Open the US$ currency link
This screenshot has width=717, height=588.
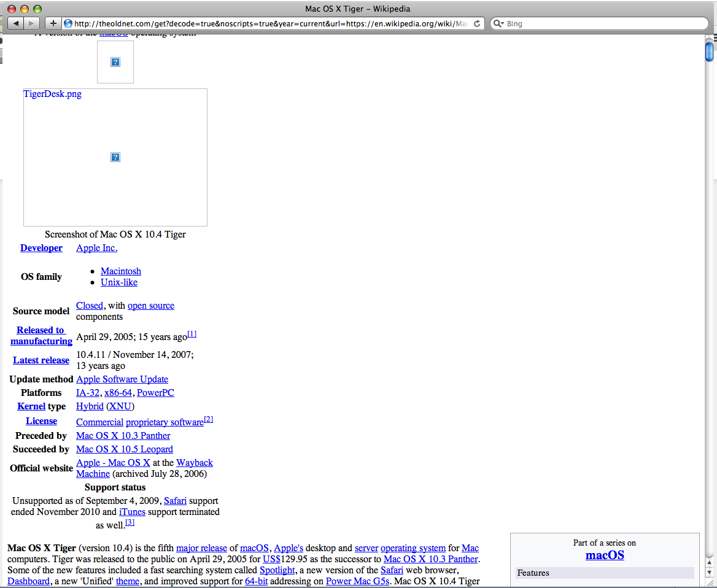coord(271,559)
